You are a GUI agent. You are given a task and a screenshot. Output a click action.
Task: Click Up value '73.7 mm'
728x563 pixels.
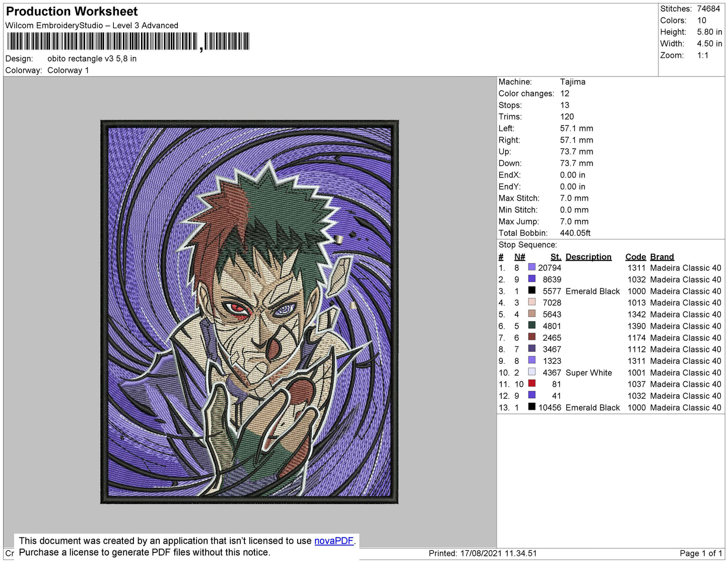point(577,151)
